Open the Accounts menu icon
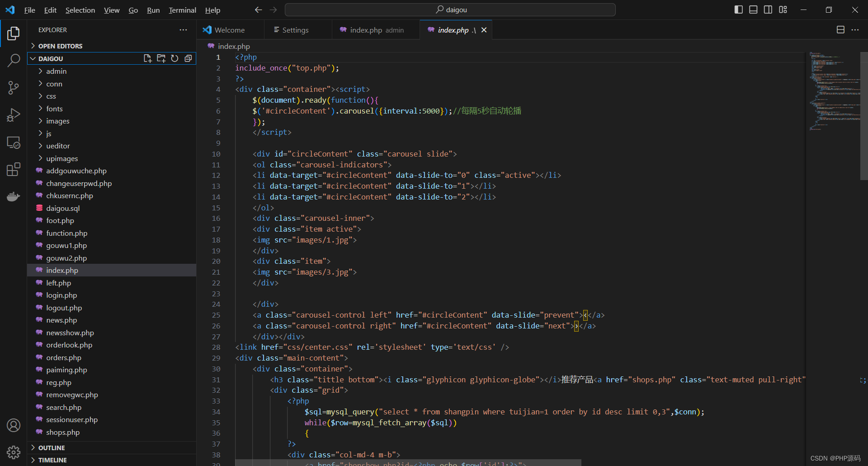 click(x=14, y=425)
